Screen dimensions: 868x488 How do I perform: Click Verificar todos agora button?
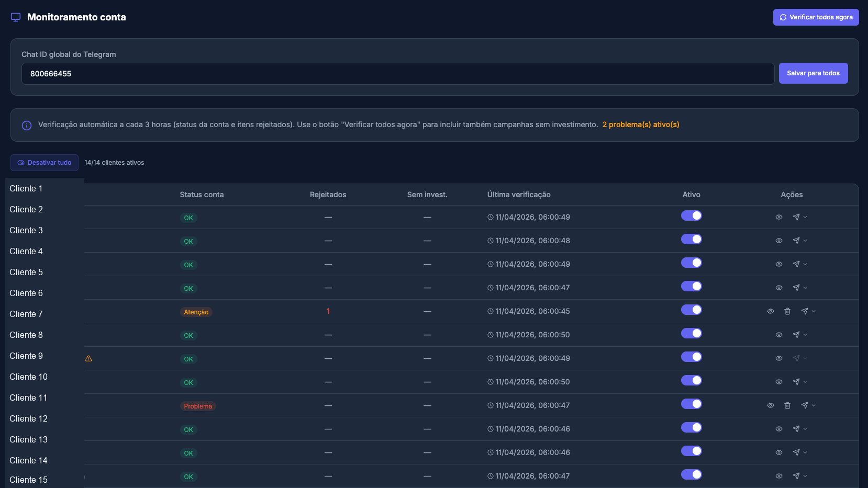816,17
